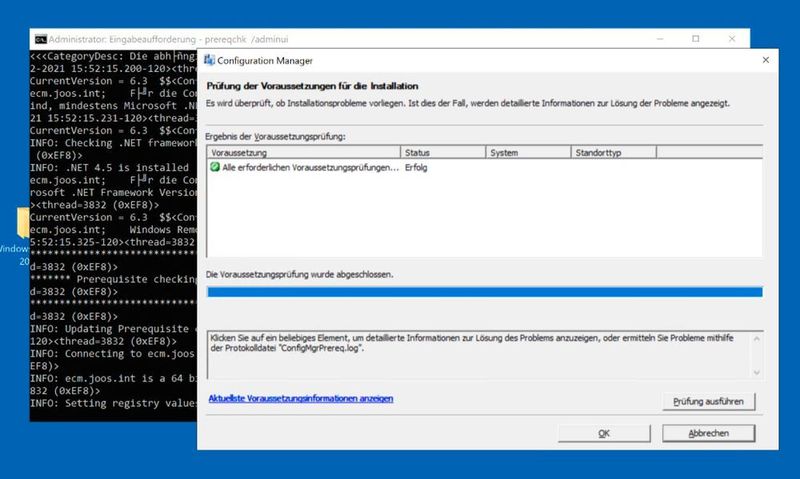The image size is (800, 479).
Task: Click the 'Ergebnis der Voraussetzungsprüfung:' label
Action: tap(275, 137)
